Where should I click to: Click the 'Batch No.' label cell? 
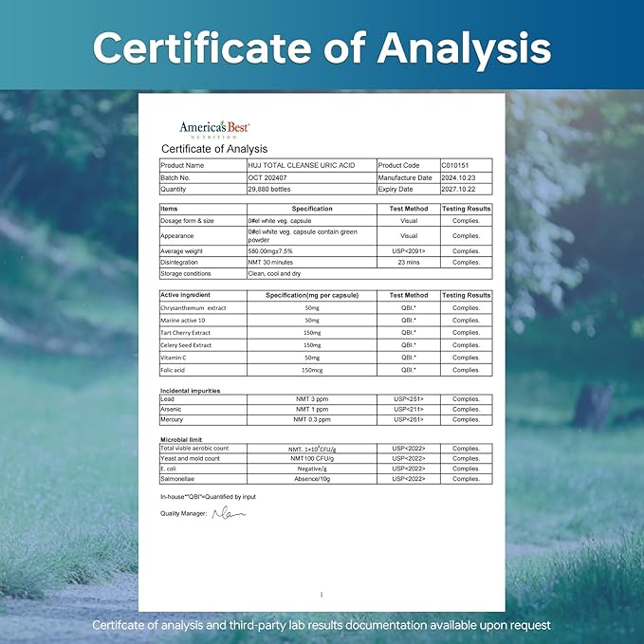tap(203, 178)
